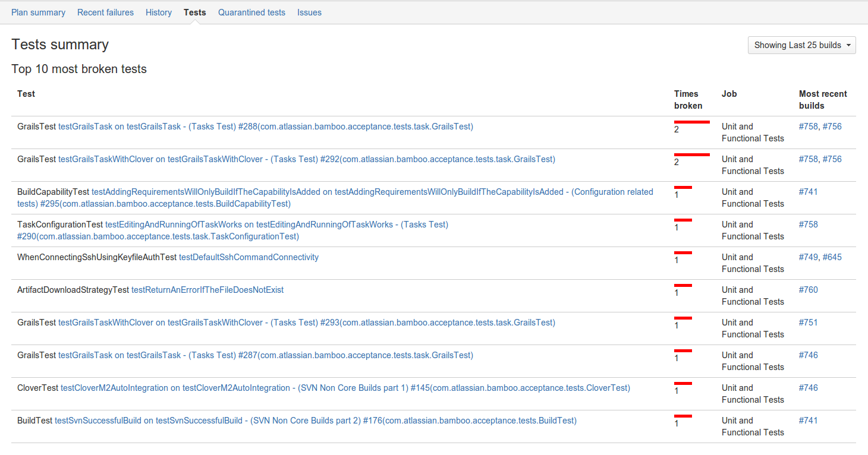Open build #760 link
Viewport: 868px width, 455px height.
[809, 290]
